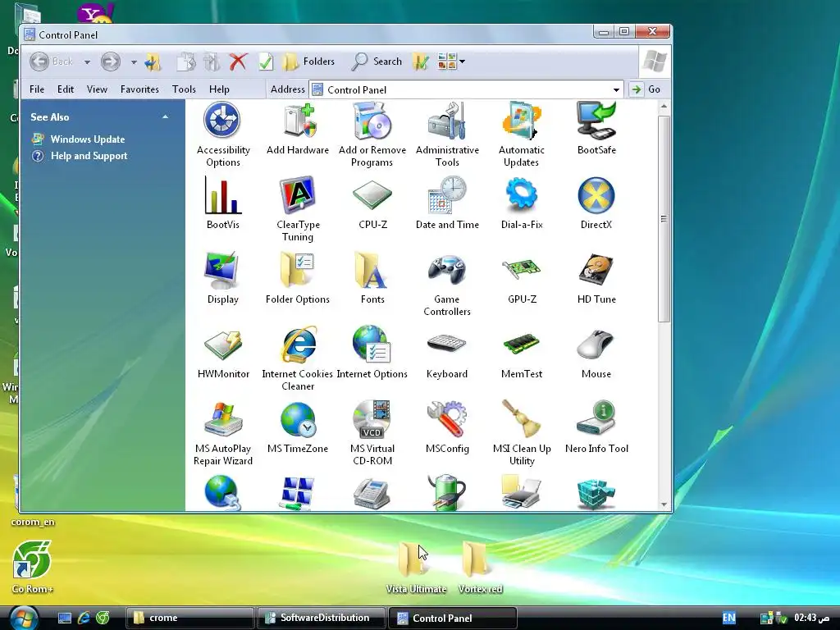Open Accessibility Options applet
The image size is (840, 630).
[x=223, y=134]
